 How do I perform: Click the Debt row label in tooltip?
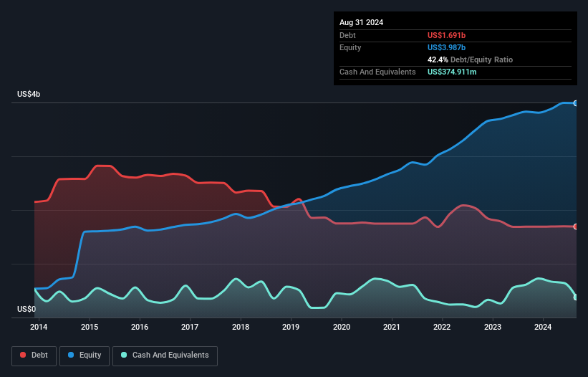click(x=347, y=35)
